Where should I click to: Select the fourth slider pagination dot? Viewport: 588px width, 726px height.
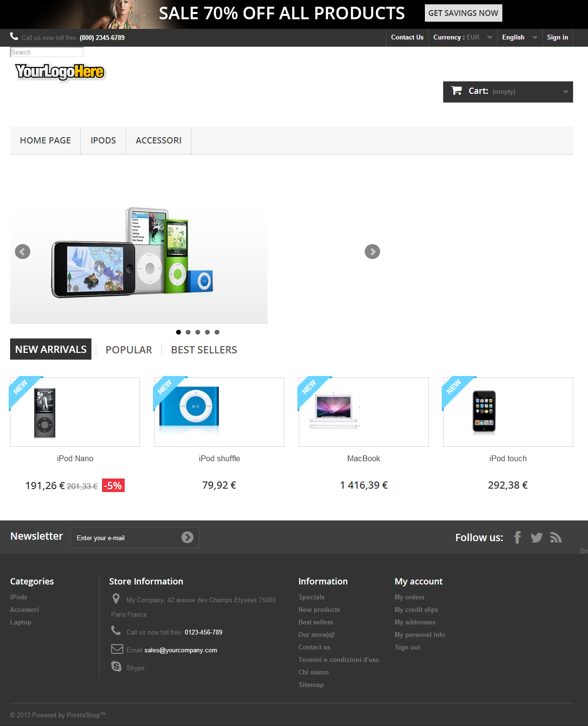click(x=207, y=332)
